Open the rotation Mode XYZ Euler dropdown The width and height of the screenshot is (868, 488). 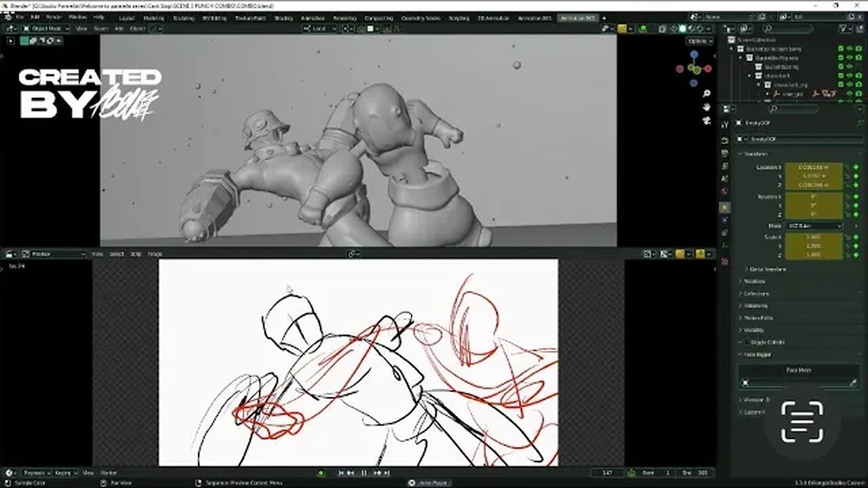pyautogui.click(x=813, y=226)
